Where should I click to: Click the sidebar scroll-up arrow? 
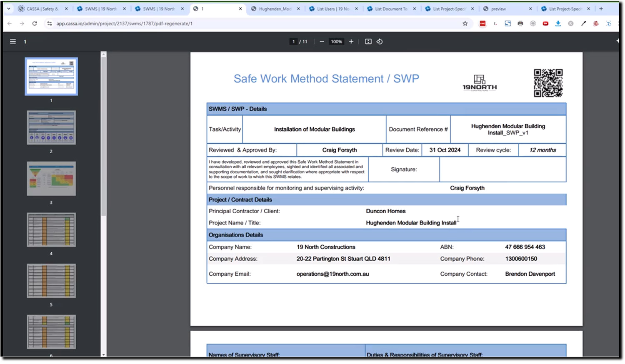103,54
